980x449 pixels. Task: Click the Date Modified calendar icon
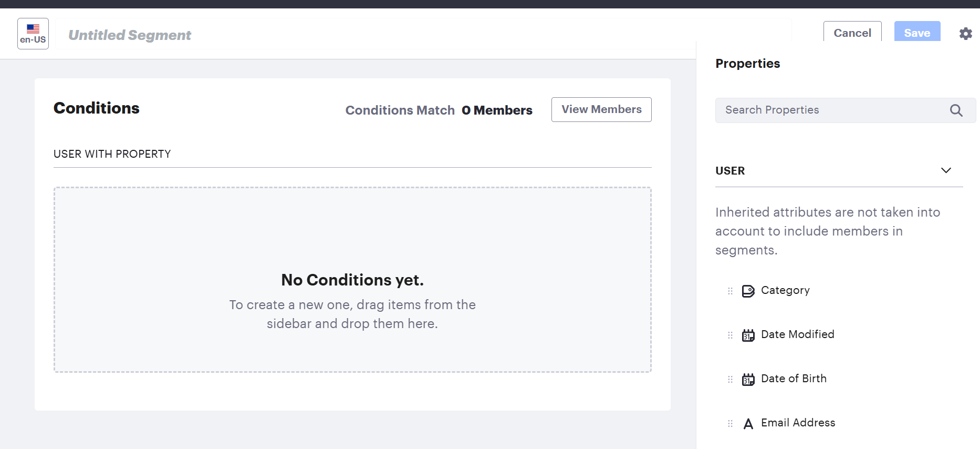tap(748, 335)
